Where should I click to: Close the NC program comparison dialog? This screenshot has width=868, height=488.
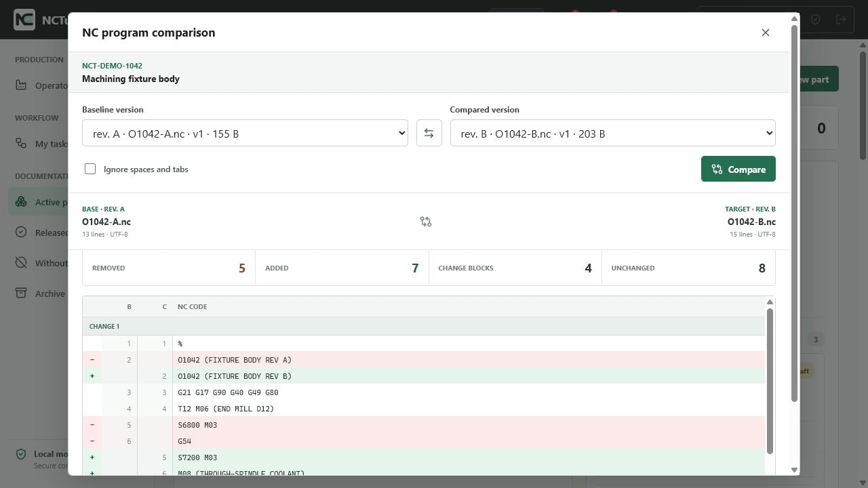coord(766,33)
